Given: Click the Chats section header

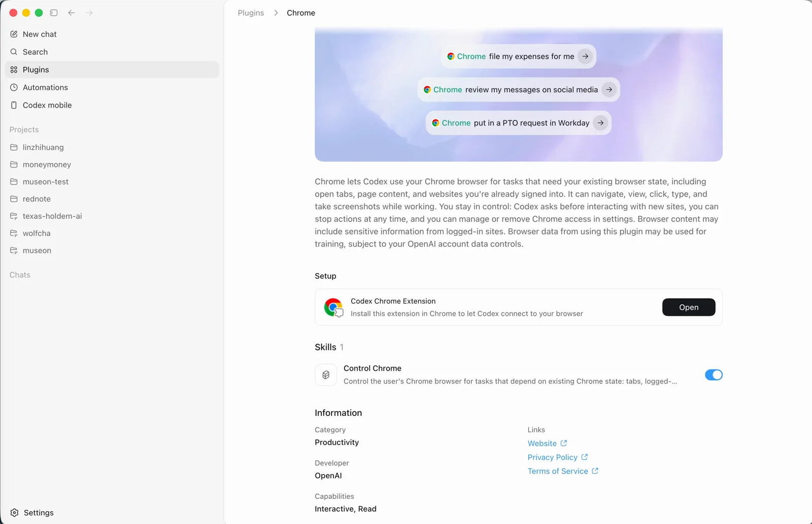Looking at the screenshot, I should [x=20, y=275].
